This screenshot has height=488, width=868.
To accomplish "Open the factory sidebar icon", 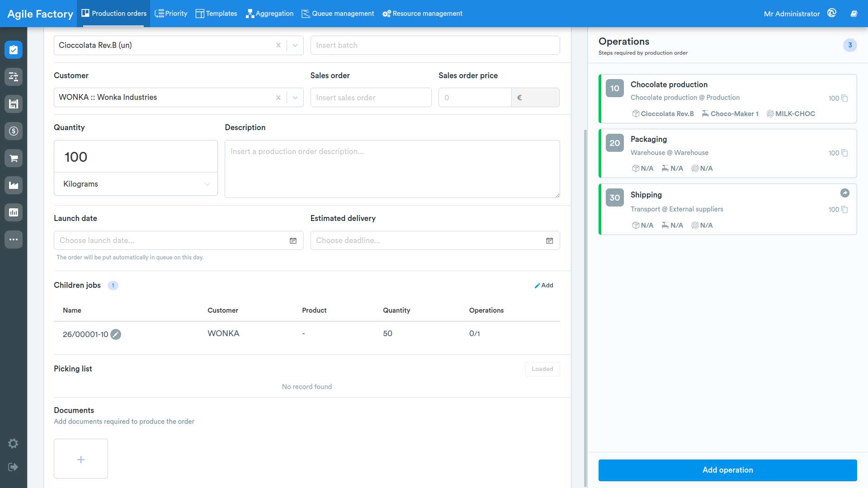I will (14, 185).
